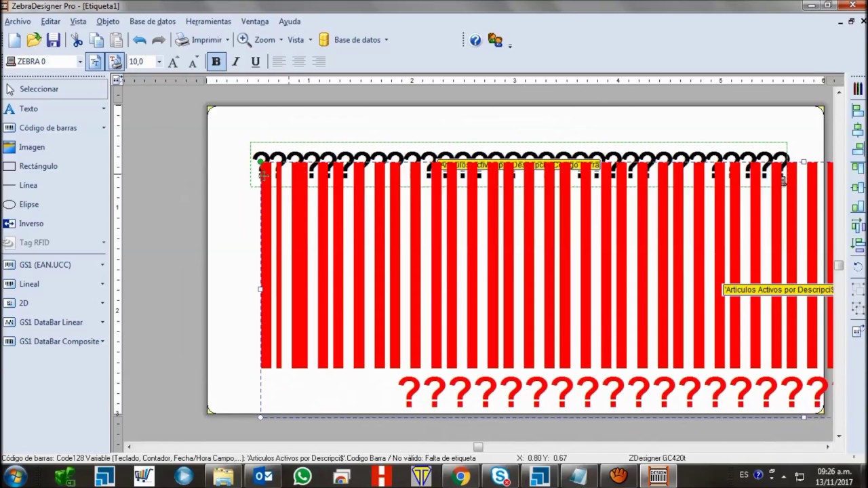Open the Vista menu in menu bar
Image resolution: width=868 pixels, height=488 pixels.
click(x=78, y=22)
